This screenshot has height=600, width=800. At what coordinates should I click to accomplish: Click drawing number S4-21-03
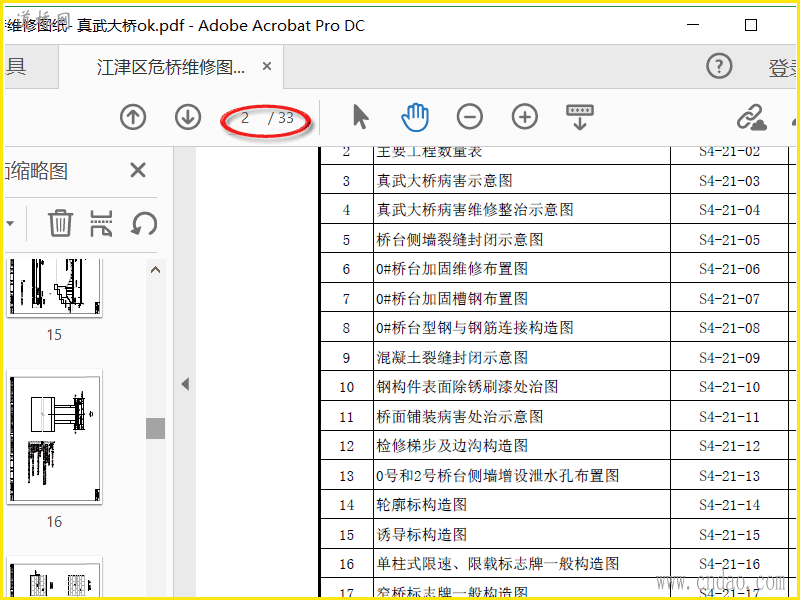[729, 181]
